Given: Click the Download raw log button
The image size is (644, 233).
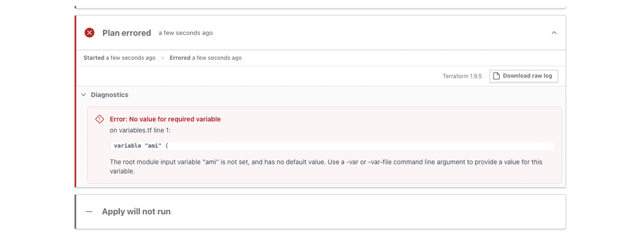Looking at the screenshot, I should click(523, 76).
